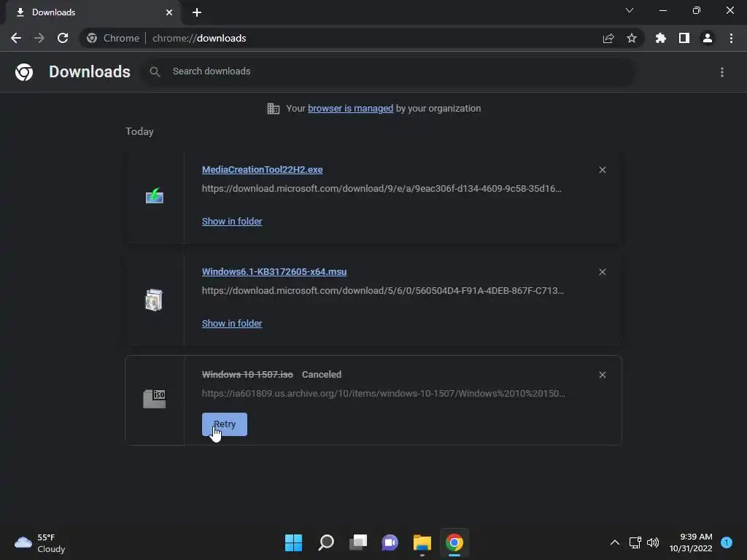Image resolution: width=747 pixels, height=560 pixels.
Task: Open the Windows Start menu
Action: pos(293,542)
